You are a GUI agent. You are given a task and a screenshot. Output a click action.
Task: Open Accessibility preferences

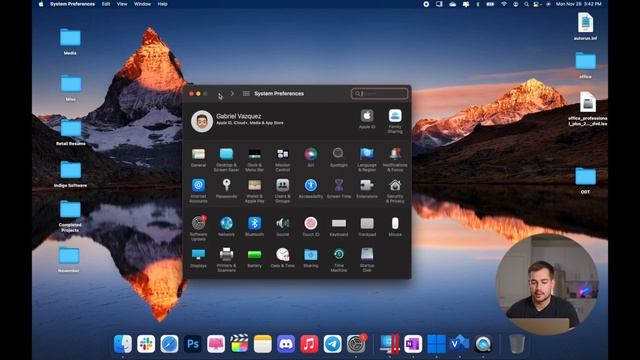pyautogui.click(x=311, y=189)
